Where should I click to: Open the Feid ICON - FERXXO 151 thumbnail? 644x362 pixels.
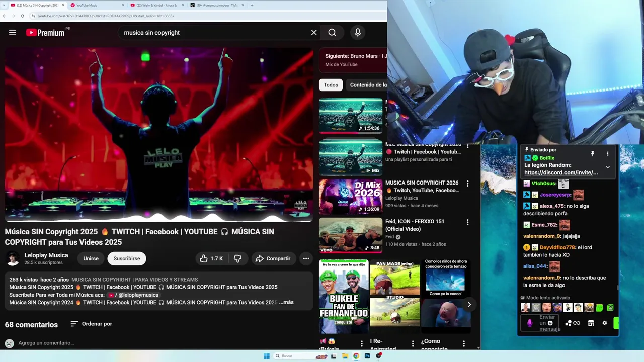[351, 235]
